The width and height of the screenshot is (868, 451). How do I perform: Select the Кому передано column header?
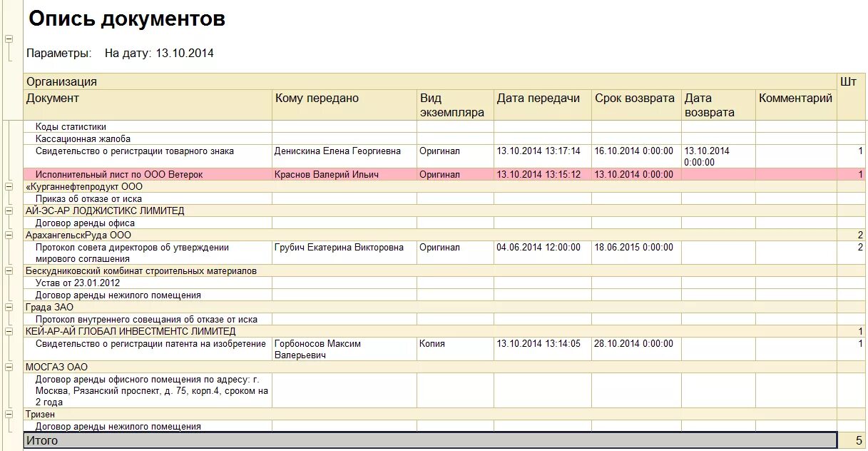[344, 104]
